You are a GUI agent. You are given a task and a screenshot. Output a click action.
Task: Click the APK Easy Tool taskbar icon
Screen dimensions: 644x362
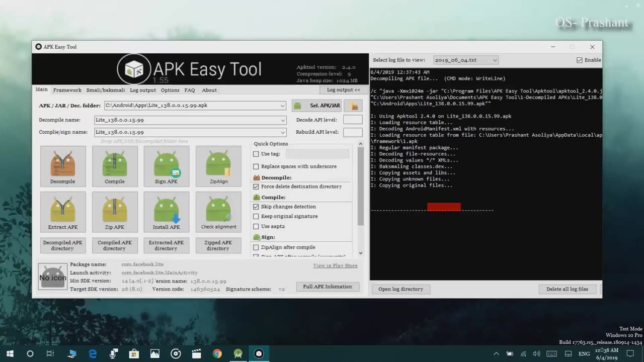coord(259,353)
